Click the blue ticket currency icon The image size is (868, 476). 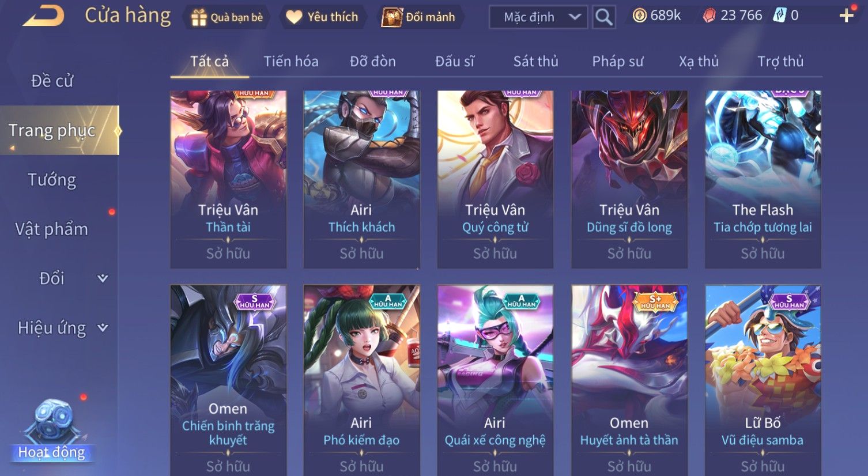tap(779, 16)
